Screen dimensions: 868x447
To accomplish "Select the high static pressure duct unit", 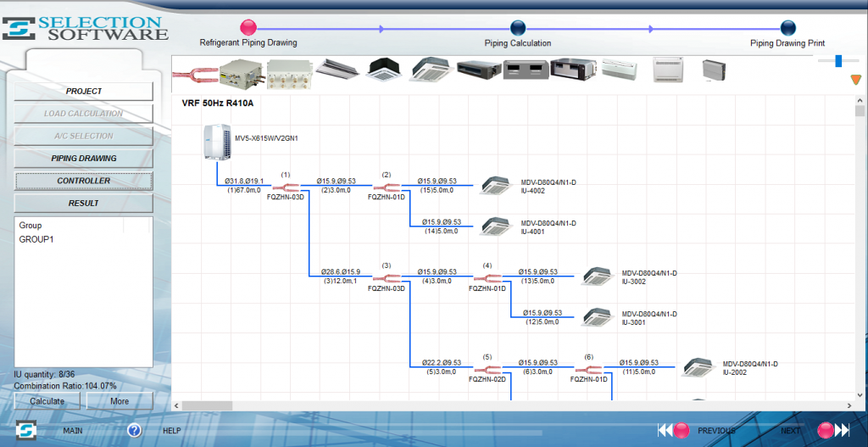I will 574,69.
